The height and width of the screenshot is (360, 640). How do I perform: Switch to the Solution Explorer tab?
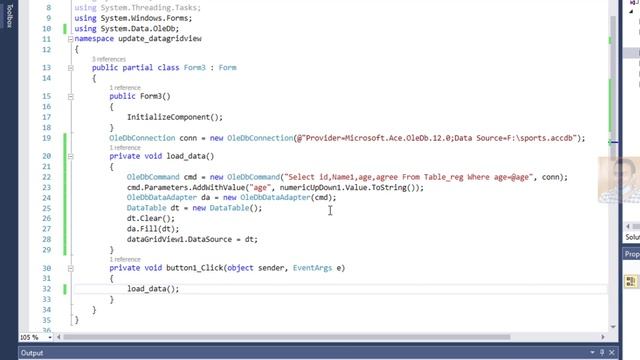632,237
